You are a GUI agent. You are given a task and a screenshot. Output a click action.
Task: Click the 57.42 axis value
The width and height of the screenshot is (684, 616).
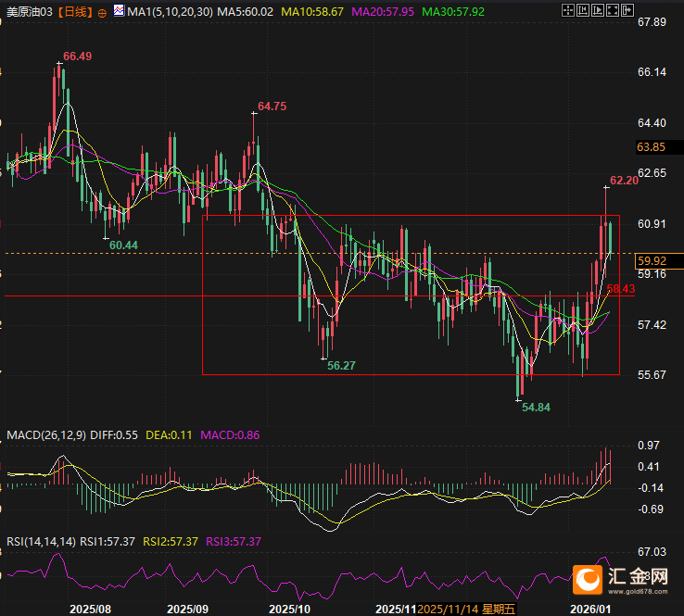point(652,325)
